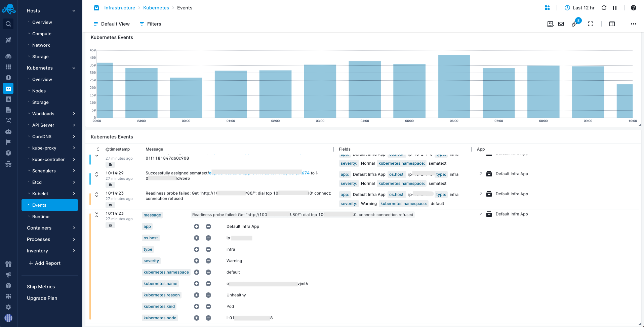The width and height of the screenshot is (644, 327).
Task: Open the megaphone announcements icon
Action: 8,275
